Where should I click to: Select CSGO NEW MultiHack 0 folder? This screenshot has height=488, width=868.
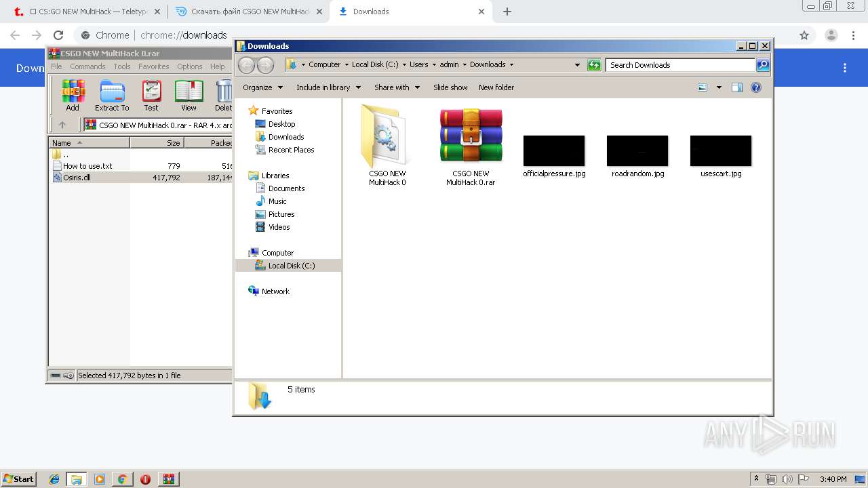click(x=387, y=145)
